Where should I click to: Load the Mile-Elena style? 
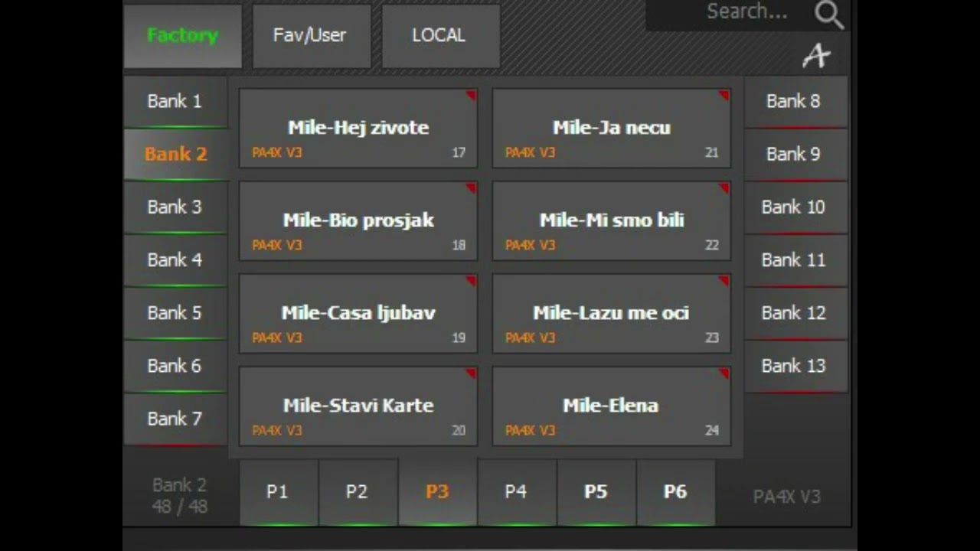click(x=612, y=406)
